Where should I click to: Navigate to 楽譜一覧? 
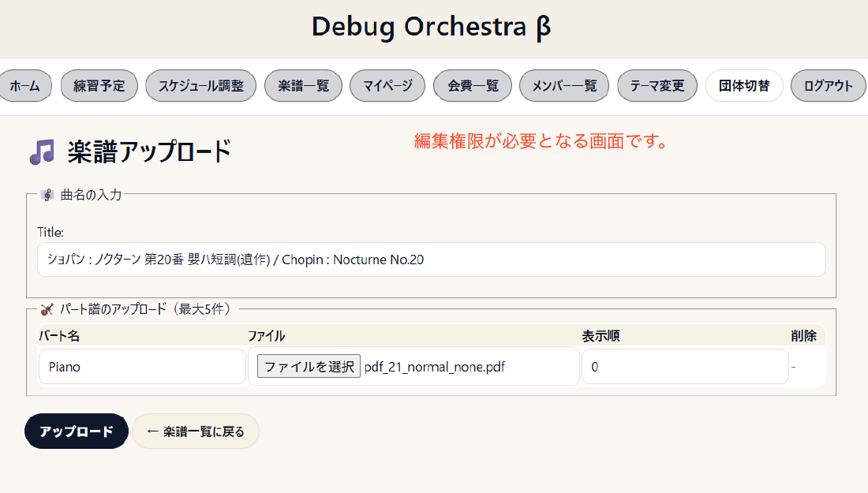[x=303, y=86]
